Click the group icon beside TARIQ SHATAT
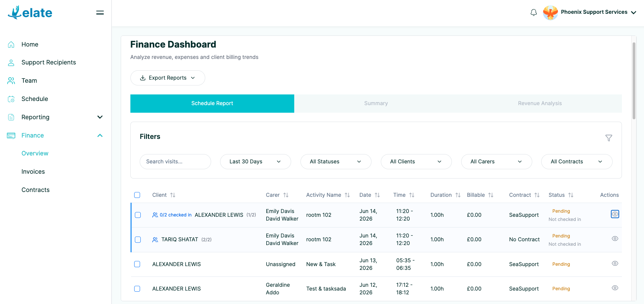Viewport: 644px width, 304px height. tap(155, 240)
